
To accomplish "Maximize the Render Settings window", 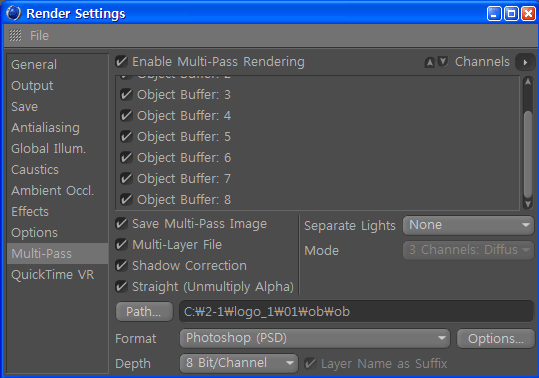I will pyautogui.click(x=511, y=14).
